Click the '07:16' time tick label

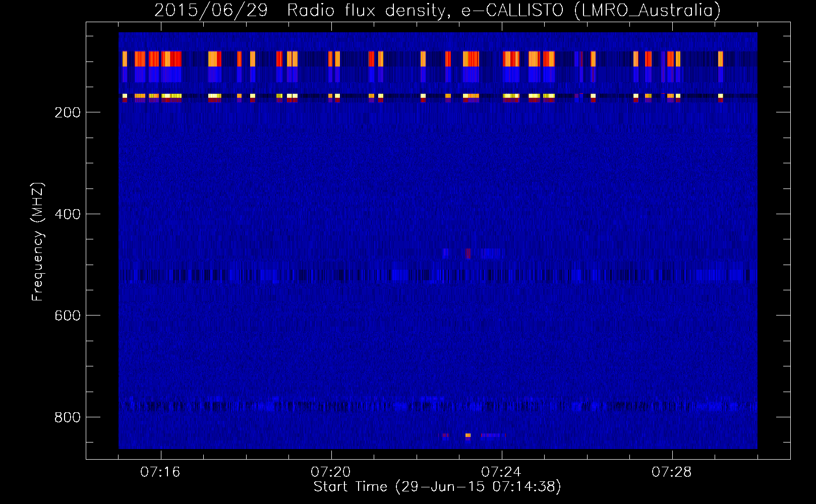click(x=160, y=472)
